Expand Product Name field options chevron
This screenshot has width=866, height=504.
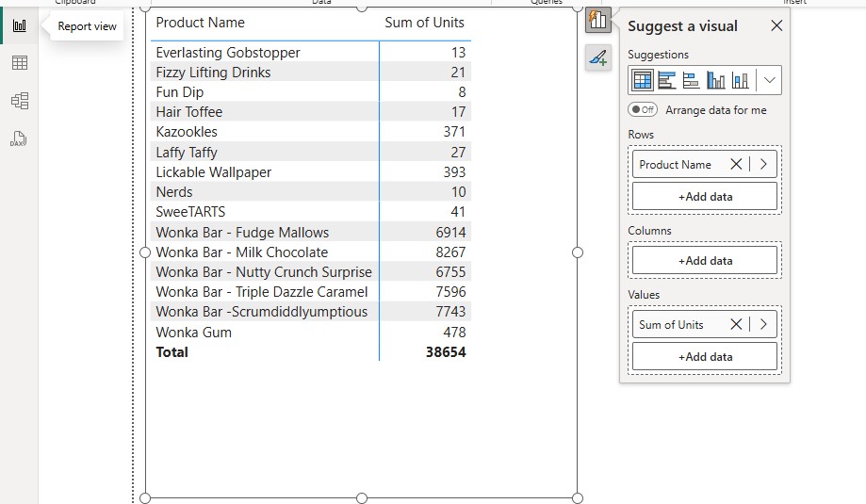tap(763, 164)
